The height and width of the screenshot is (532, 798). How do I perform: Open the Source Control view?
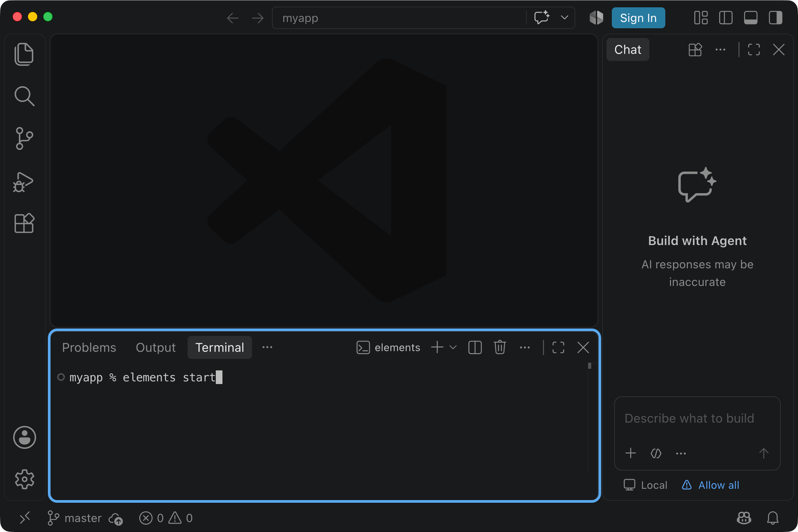point(24,138)
